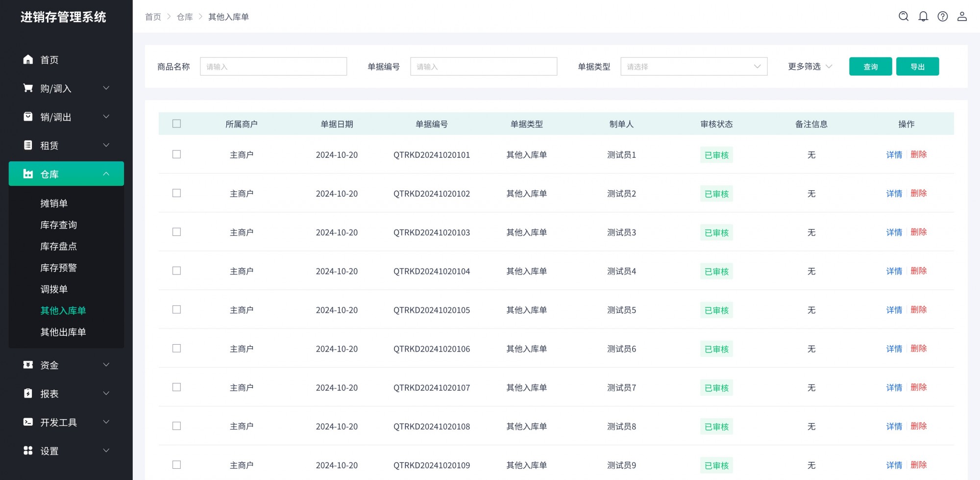980x480 pixels.
Task: Expand the 更多筛选 filter options
Action: 809,67
